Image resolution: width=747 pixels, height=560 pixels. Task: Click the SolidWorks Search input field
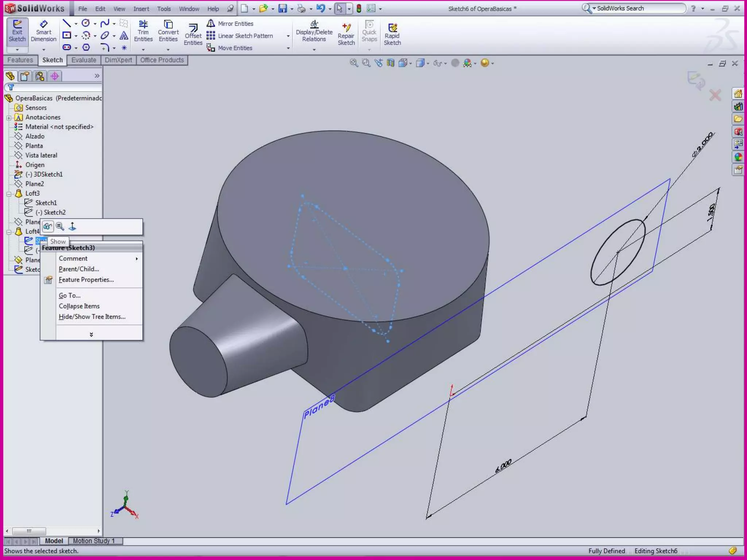pyautogui.click(x=638, y=8)
